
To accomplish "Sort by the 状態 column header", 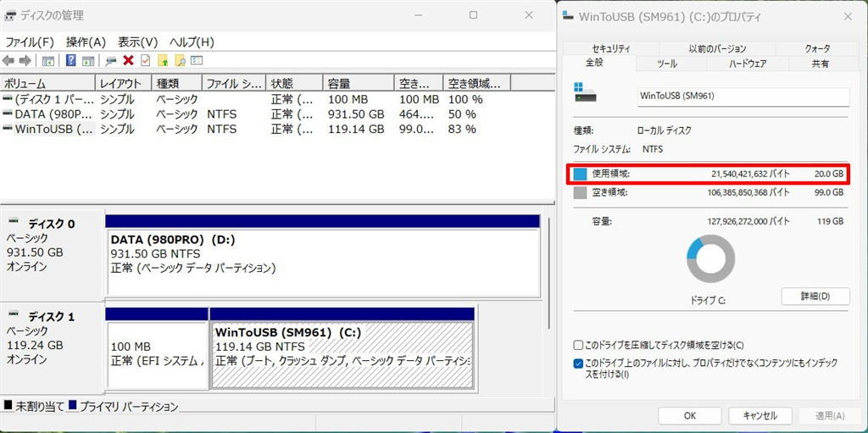I will (x=294, y=84).
